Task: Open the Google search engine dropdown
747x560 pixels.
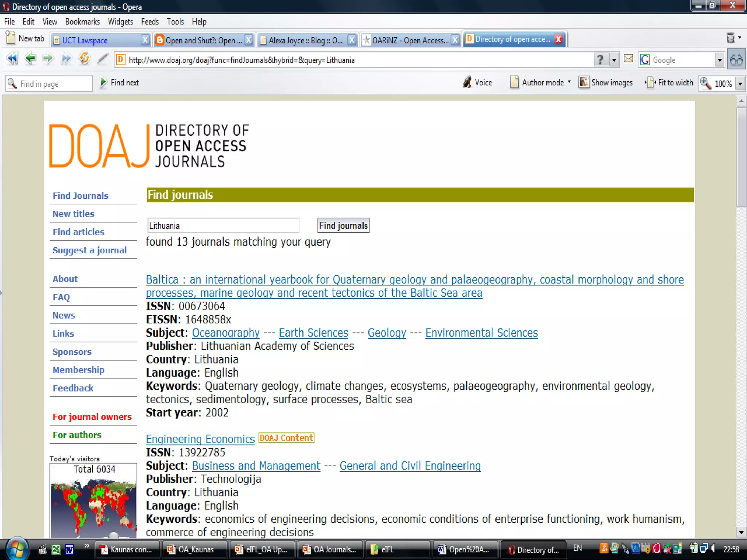Action: 719,60
